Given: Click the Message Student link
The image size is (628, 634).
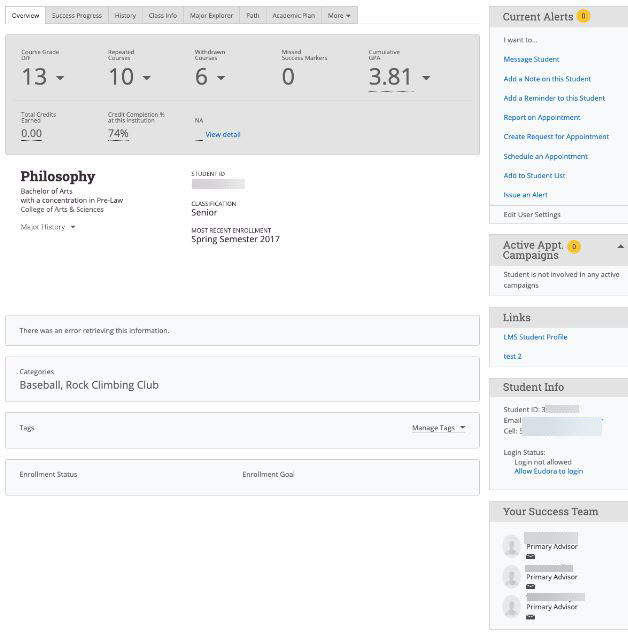Looking at the screenshot, I should tap(531, 60).
